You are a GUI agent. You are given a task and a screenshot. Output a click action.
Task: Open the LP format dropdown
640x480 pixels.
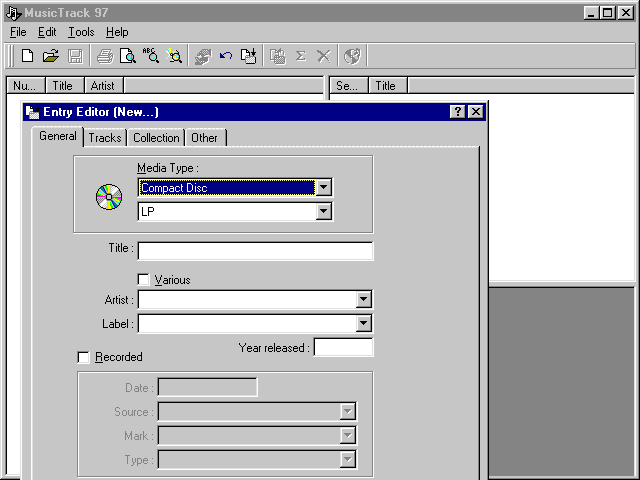point(323,211)
